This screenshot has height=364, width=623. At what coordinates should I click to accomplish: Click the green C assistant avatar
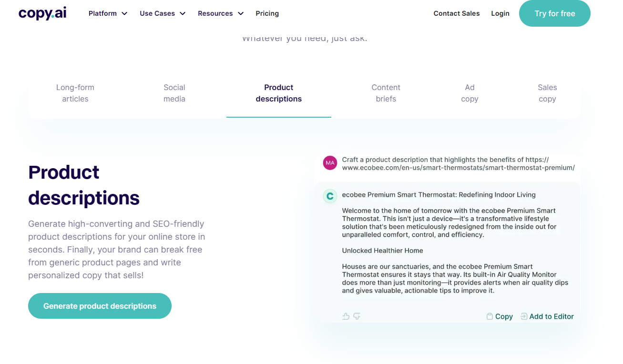point(330,196)
